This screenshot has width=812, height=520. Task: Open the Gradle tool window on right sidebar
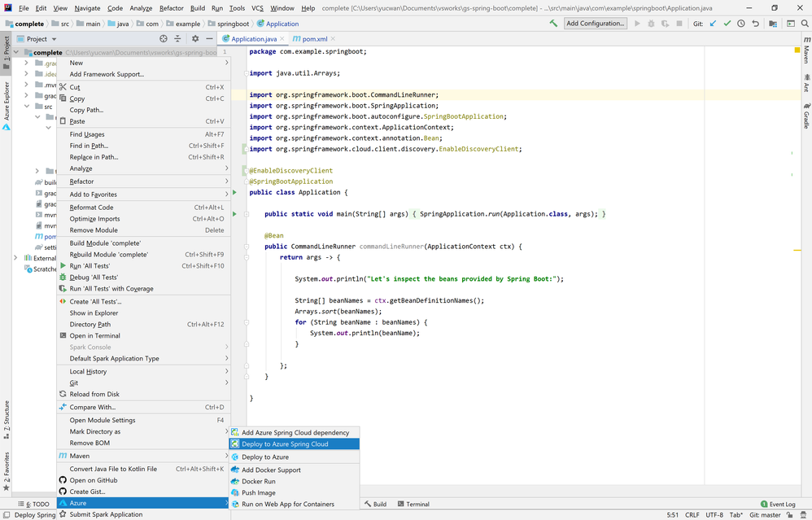point(806,116)
